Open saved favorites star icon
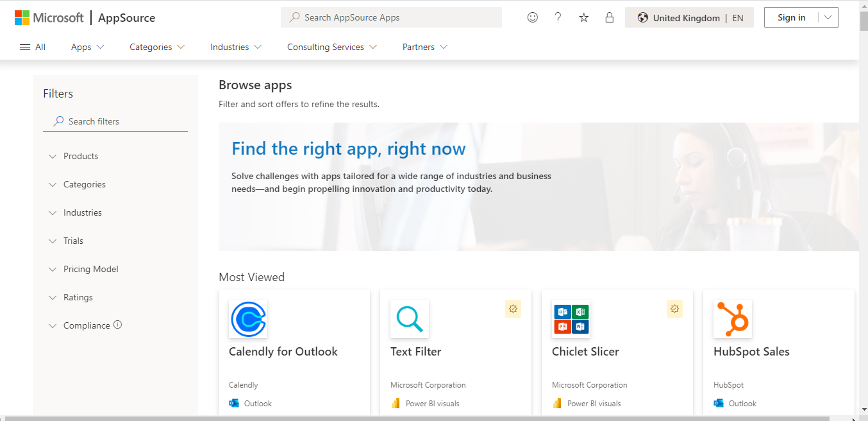 coord(584,18)
